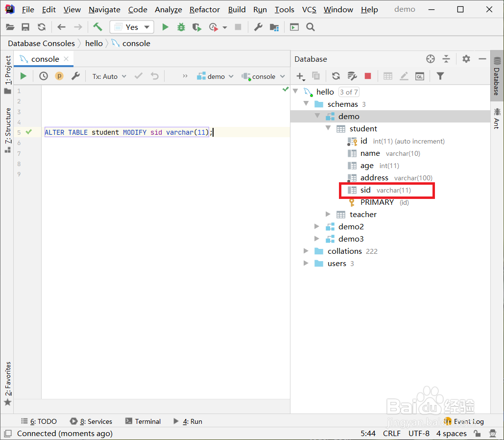This screenshot has width=504, height=440.
Task: Expand the teacher table node
Action: click(328, 214)
